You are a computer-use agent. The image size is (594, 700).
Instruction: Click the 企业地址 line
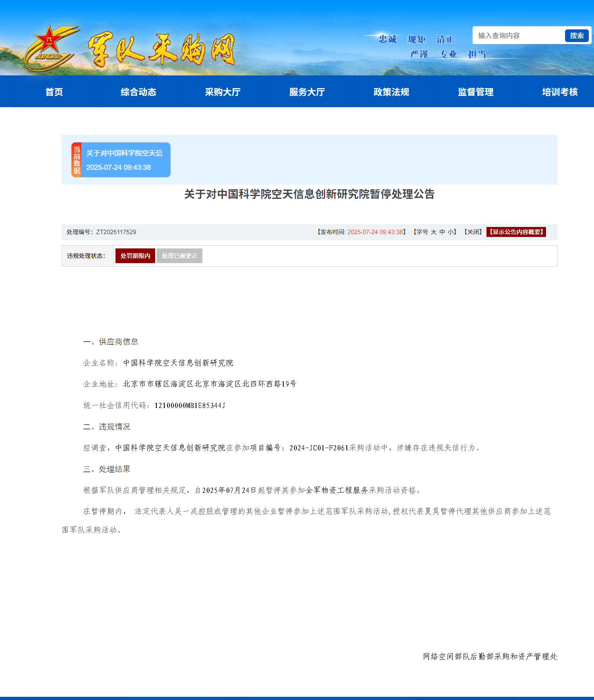click(190, 384)
